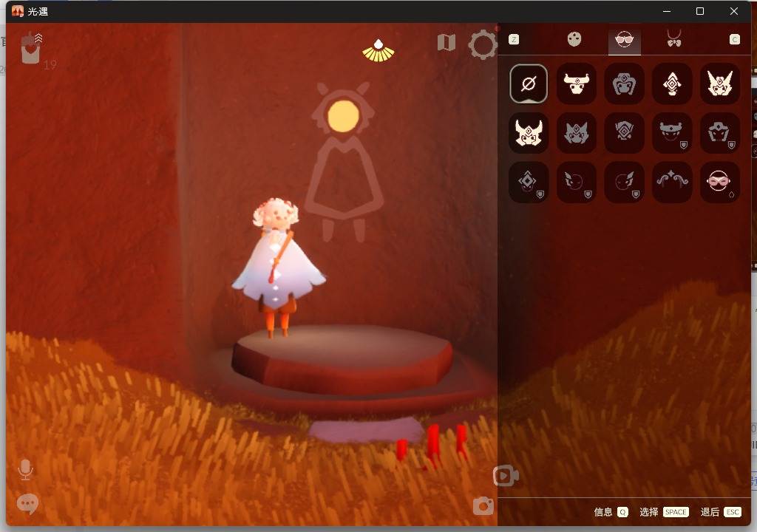Select the no-mask empty option

click(529, 83)
